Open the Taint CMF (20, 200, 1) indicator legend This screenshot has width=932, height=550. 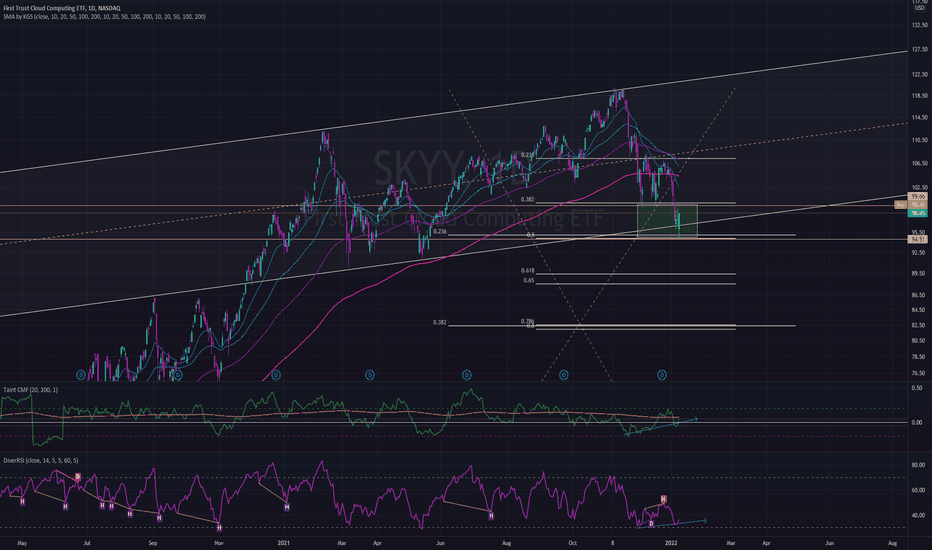[30, 390]
